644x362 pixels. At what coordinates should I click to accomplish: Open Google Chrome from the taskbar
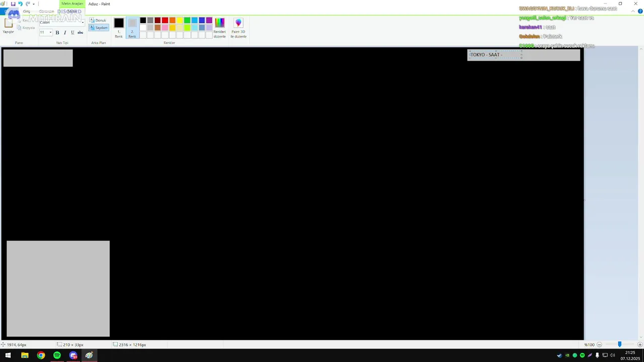tap(41, 355)
